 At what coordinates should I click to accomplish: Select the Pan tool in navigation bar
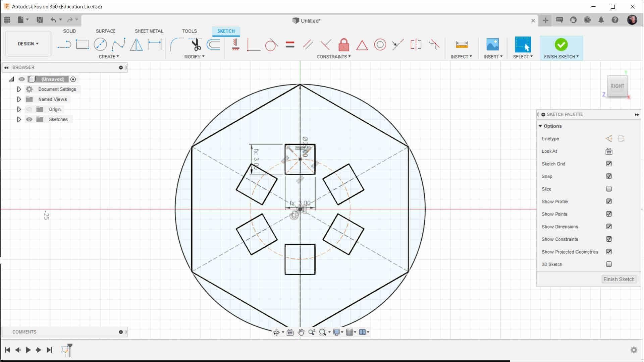(x=300, y=332)
